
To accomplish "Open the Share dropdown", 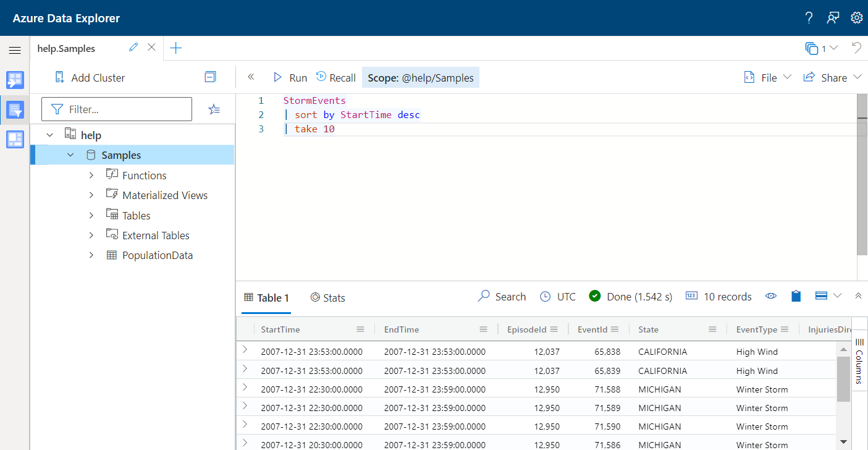I will 832,78.
